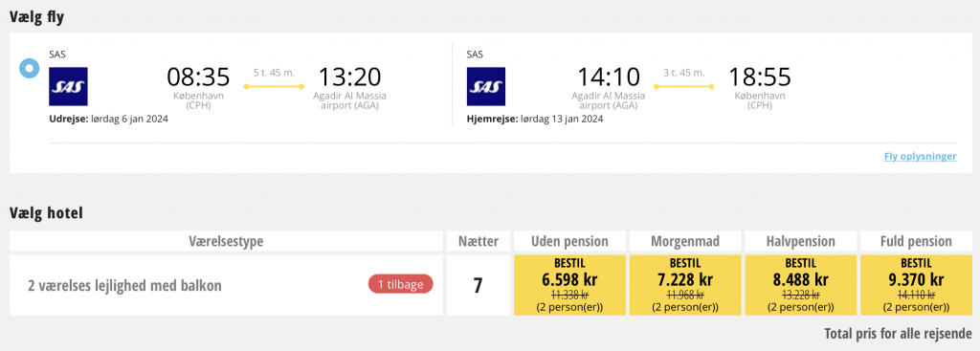Book Morgenmad option for 7.228 kr
980x351 pixels.
(685, 285)
